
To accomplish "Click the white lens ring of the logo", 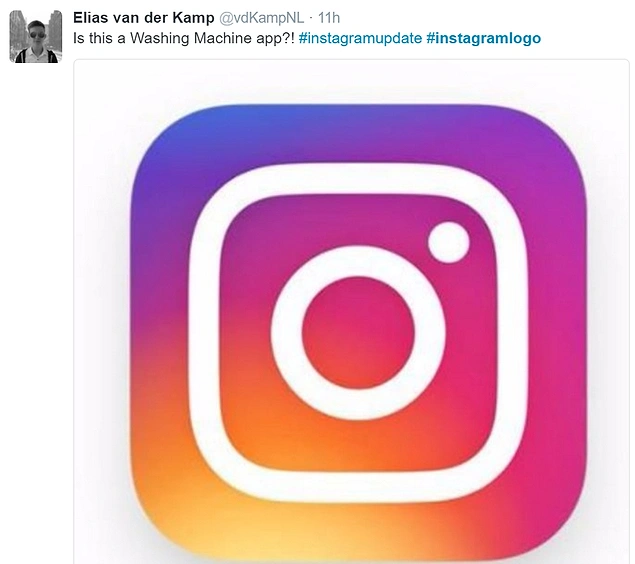I will (x=359, y=262).
